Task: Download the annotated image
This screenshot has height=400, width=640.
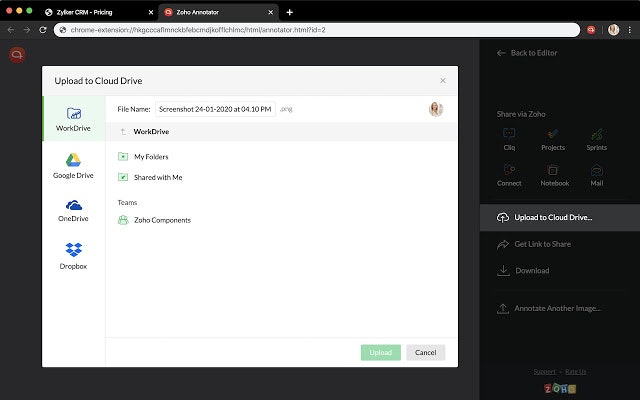Action: [x=523, y=270]
